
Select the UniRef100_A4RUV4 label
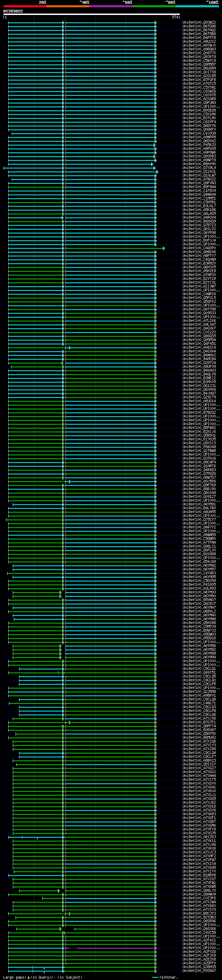pyautogui.click(x=199, y=218)
